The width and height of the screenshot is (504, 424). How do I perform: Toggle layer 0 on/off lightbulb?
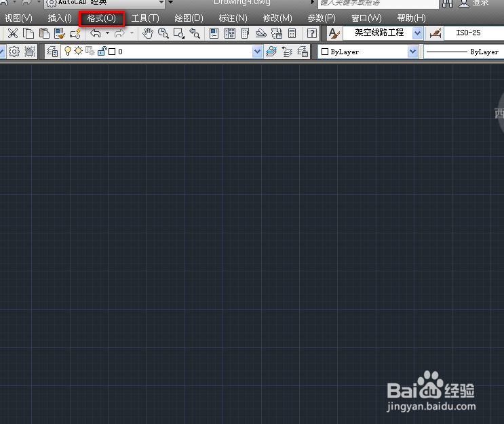point(68,51)
